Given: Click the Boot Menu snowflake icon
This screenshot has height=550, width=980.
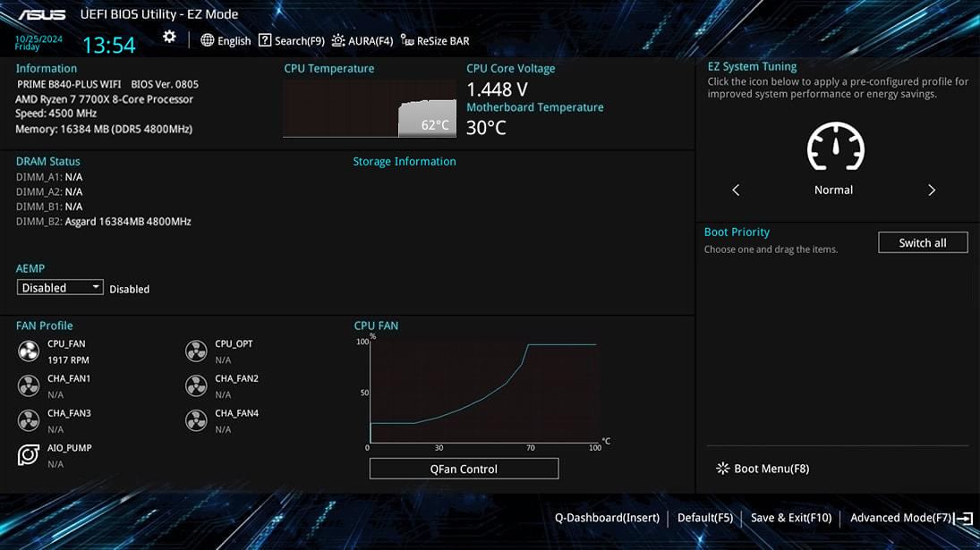Looking at the screenshot, I should [722, 469].
